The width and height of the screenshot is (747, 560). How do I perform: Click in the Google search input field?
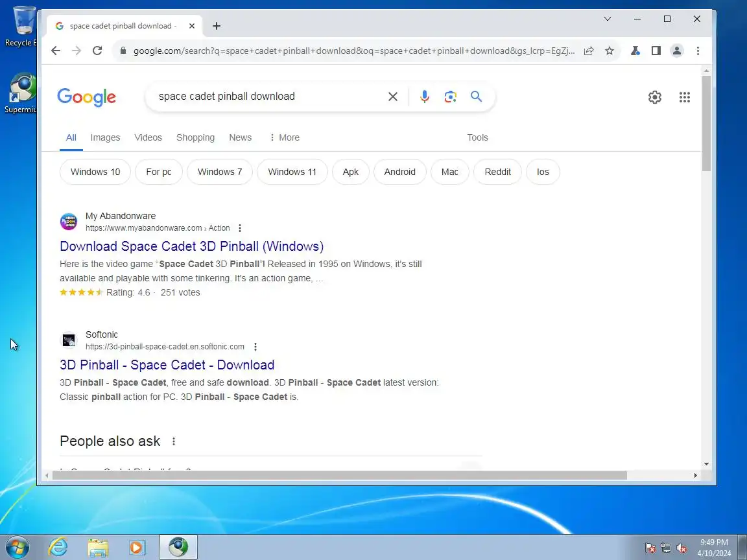point(269,97)
